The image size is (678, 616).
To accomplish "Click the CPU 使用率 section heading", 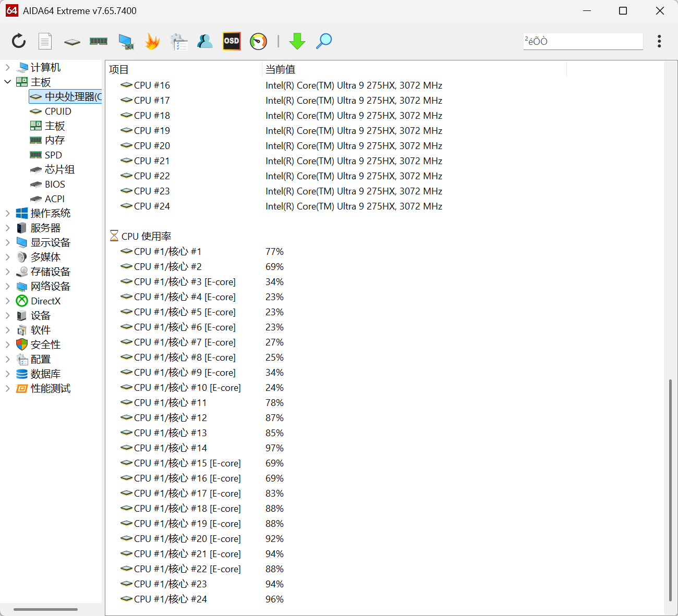I will [146, 236].
